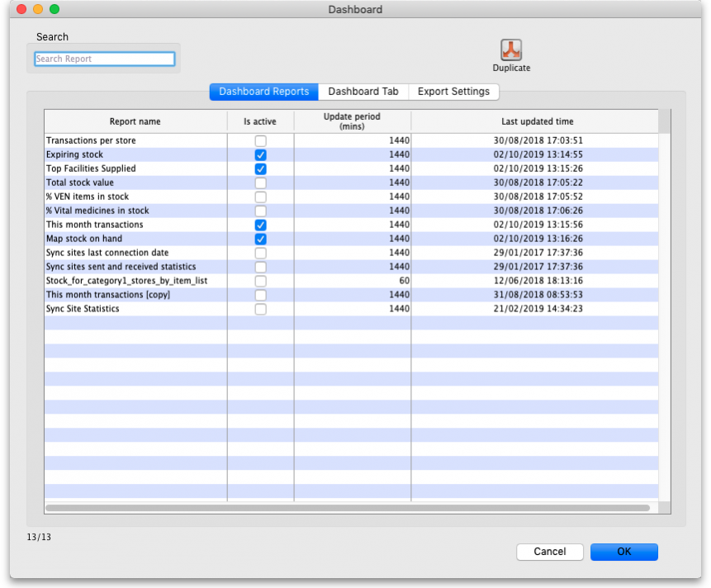Click the horizontal scrollbar under the table
711x588 pixels.
[347, 508]
